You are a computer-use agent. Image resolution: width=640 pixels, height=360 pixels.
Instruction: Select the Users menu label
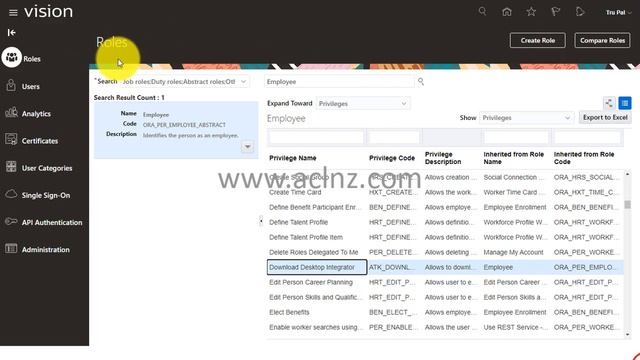[x=31, y=87]
